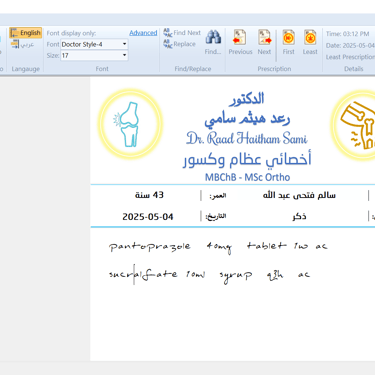Click the Find Next icon
Viewport: 375px width, 375px height.
(168, 33)
